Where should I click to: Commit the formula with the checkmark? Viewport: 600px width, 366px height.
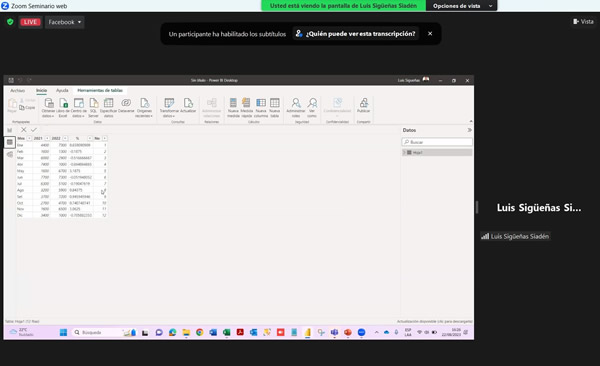[x=34, y=130]
